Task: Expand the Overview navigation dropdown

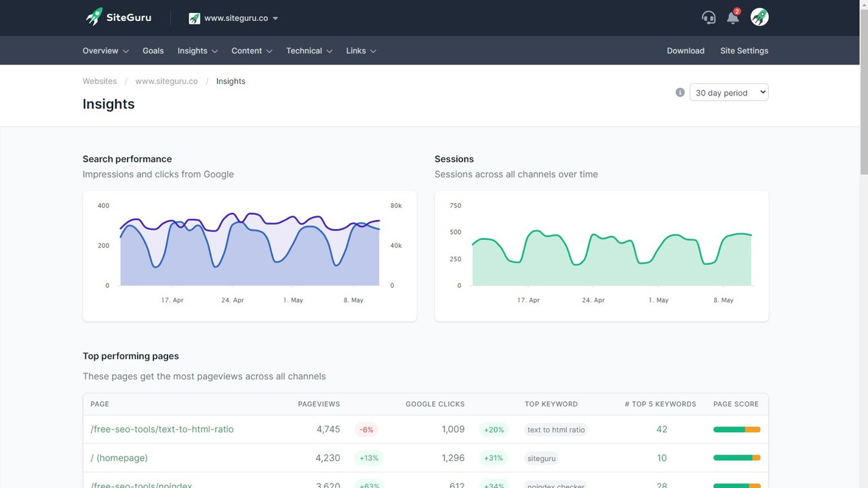Action: click(x=126, y=50)
